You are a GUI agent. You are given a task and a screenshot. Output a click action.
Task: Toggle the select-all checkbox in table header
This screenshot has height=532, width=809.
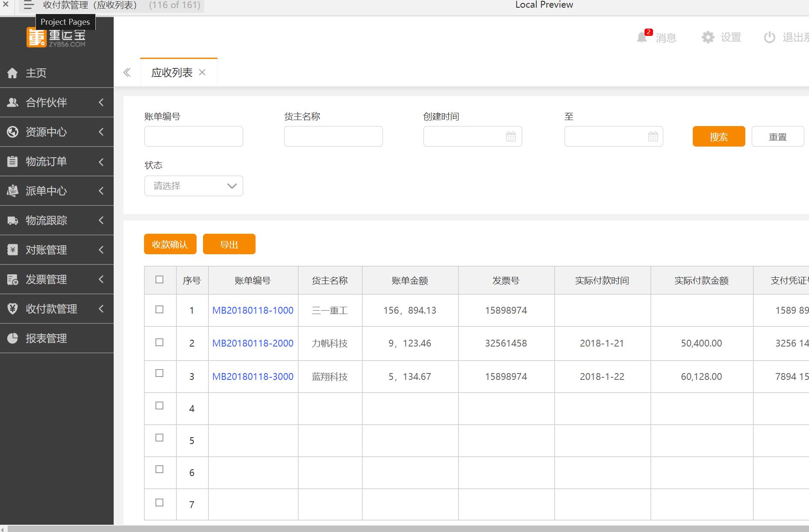(159, 279)
